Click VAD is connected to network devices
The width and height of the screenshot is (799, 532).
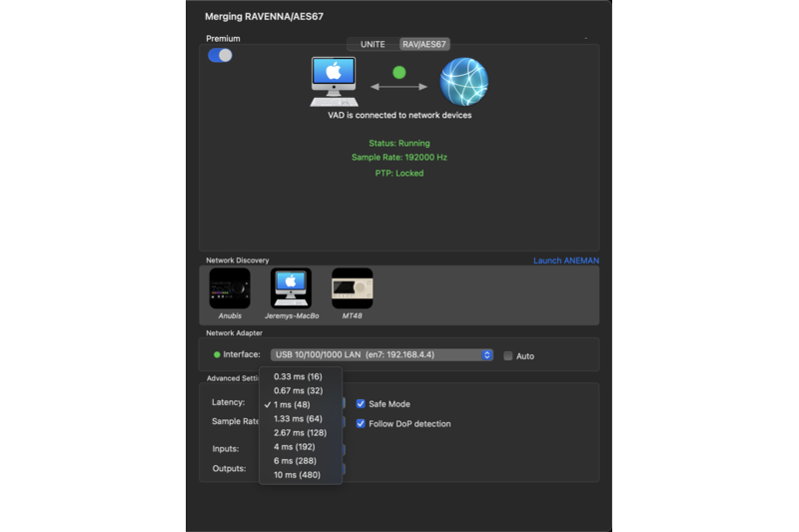[399, 115]
